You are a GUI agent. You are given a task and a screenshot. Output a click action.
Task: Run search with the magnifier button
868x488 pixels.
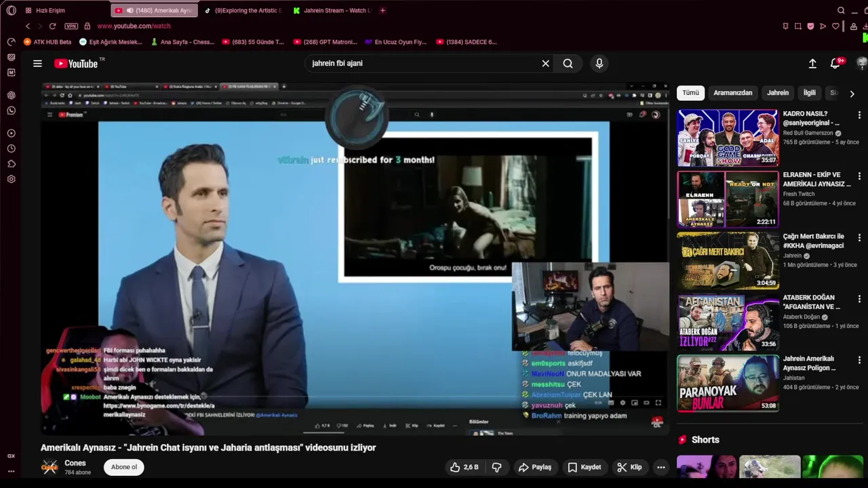point(568,63)
